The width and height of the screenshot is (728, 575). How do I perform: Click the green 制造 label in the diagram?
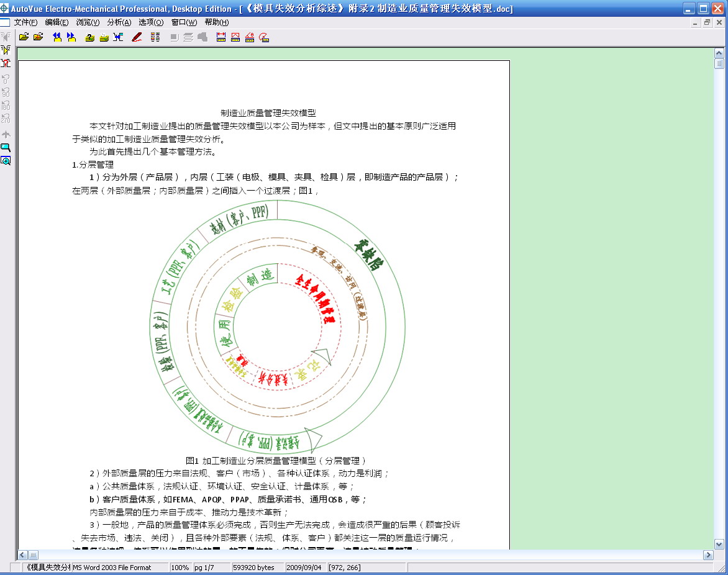(261, 278)
